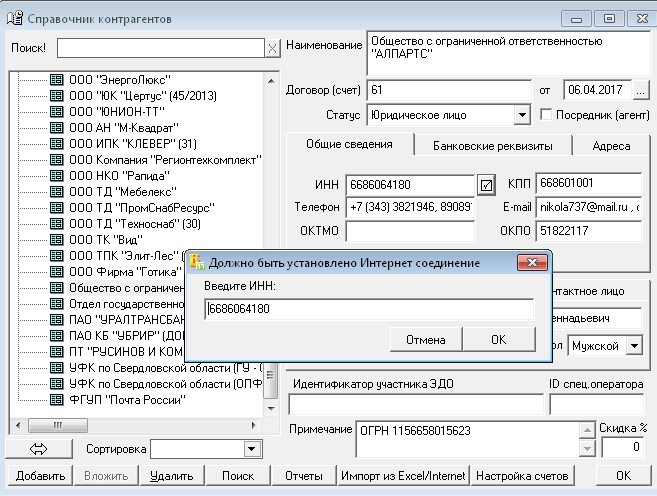Confirm the ИНН dialog with OK
This screenshot has height=496, width=657.
(x=498, y=340)
